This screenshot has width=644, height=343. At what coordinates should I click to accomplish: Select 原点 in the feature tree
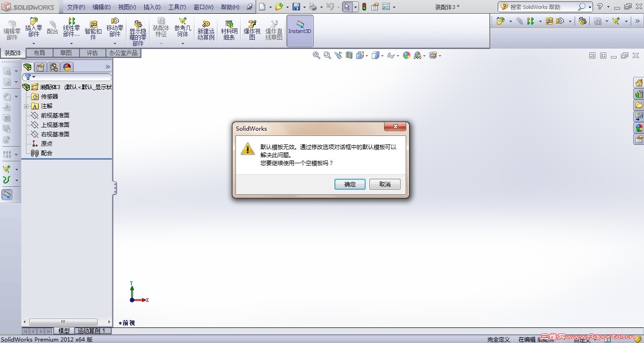click(x=46, y=143)
